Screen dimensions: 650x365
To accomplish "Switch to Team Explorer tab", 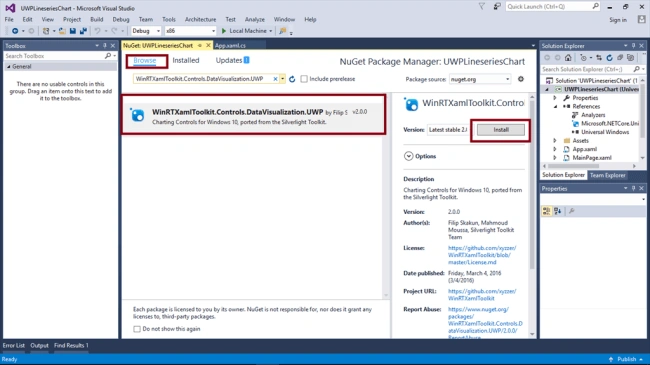I will pyautogui.click(x=607, y=175).
